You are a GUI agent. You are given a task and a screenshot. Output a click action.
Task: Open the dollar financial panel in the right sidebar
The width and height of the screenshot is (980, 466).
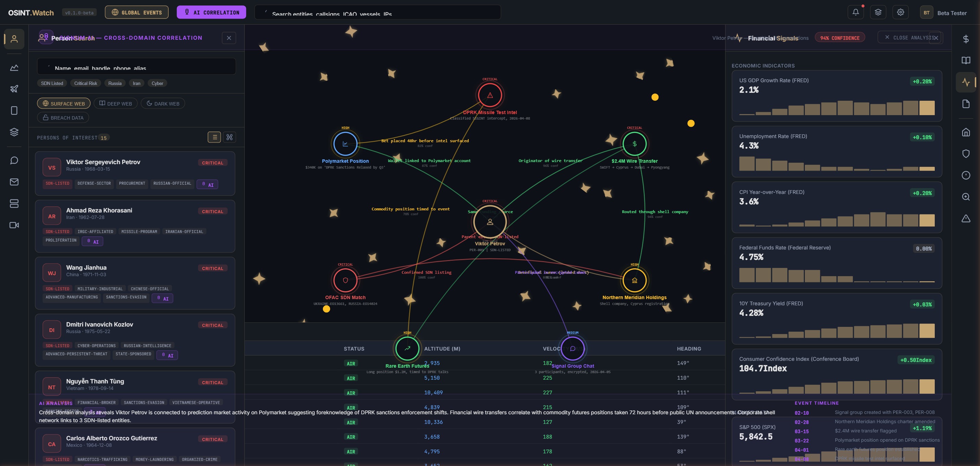tap(966, 39)
